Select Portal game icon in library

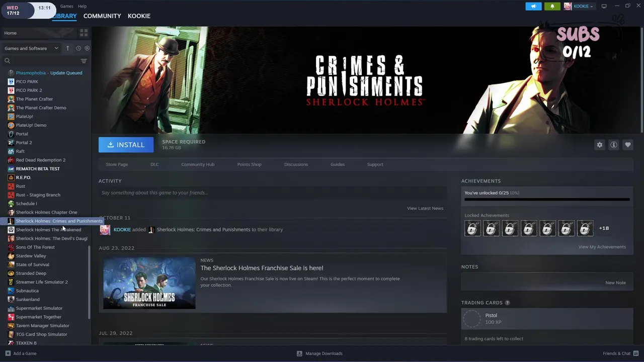[11, 134]
